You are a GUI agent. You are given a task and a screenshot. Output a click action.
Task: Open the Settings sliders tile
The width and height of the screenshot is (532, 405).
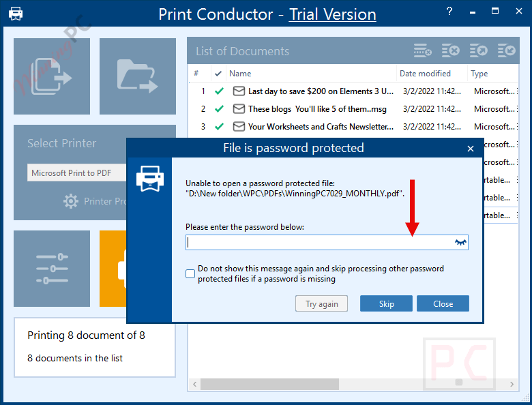(x=52, y=269)
